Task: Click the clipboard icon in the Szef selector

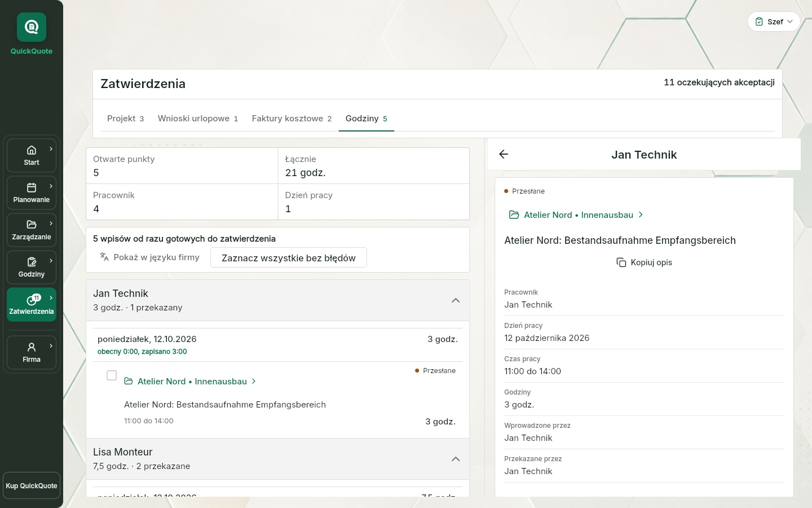Action: (x=759, y=21)
